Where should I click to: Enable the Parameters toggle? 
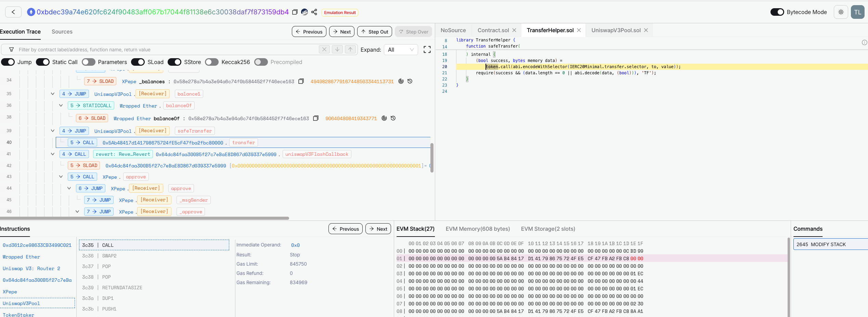click(89, 62)
